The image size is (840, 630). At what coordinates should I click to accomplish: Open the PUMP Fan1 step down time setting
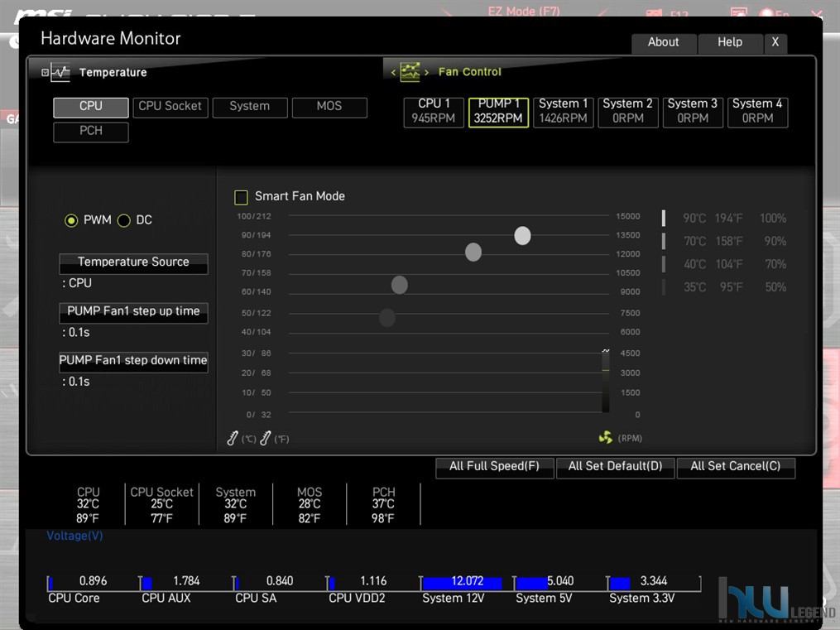tap(133, 362)
